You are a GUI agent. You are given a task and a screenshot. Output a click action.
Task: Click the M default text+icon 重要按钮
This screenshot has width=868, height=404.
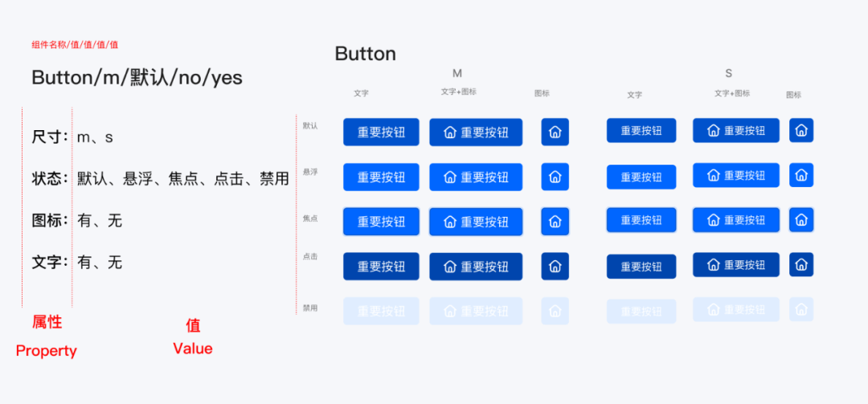[476, 132]
